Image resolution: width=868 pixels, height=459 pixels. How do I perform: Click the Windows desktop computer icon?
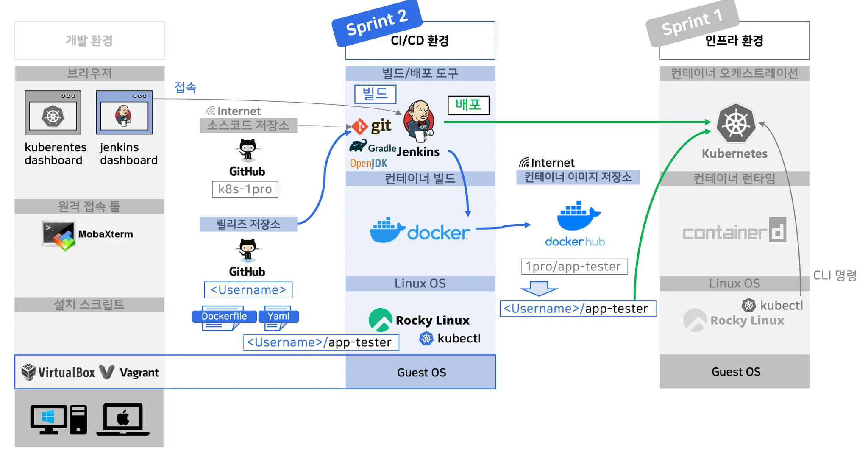point(58,420)
